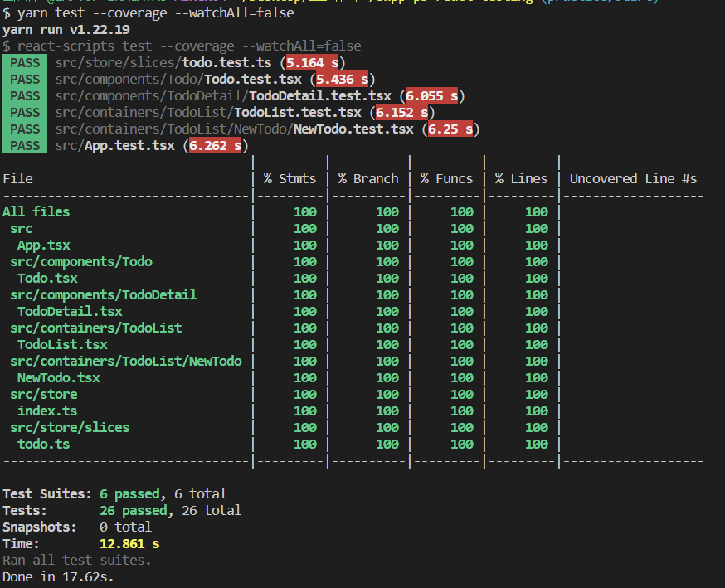Click the % Branch value for App.tsx
Viewport: 725px width, 588px height.
pyautogui.click(x=387, y=245)
